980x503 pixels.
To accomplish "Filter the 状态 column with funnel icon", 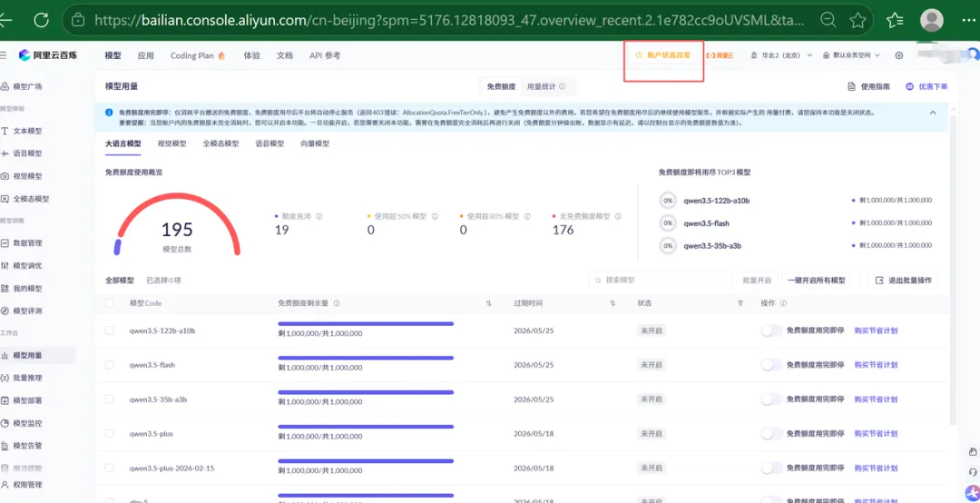I will point(740,303).
